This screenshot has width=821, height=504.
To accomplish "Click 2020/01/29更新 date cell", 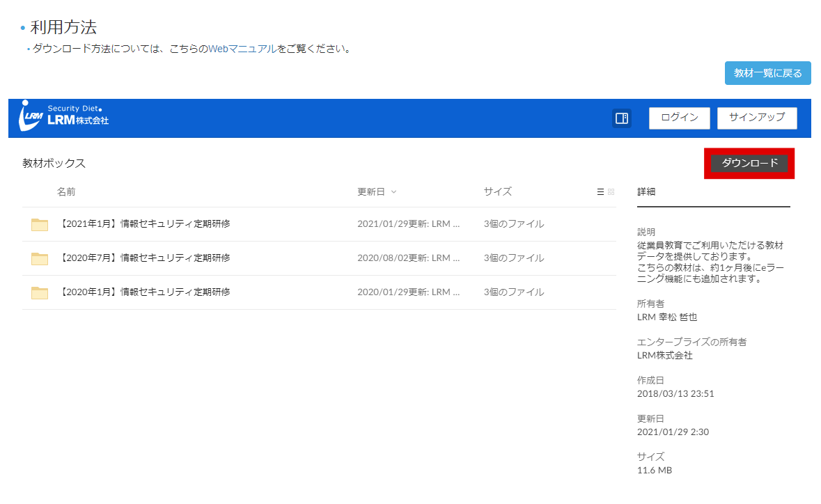I will click(408, 292).
